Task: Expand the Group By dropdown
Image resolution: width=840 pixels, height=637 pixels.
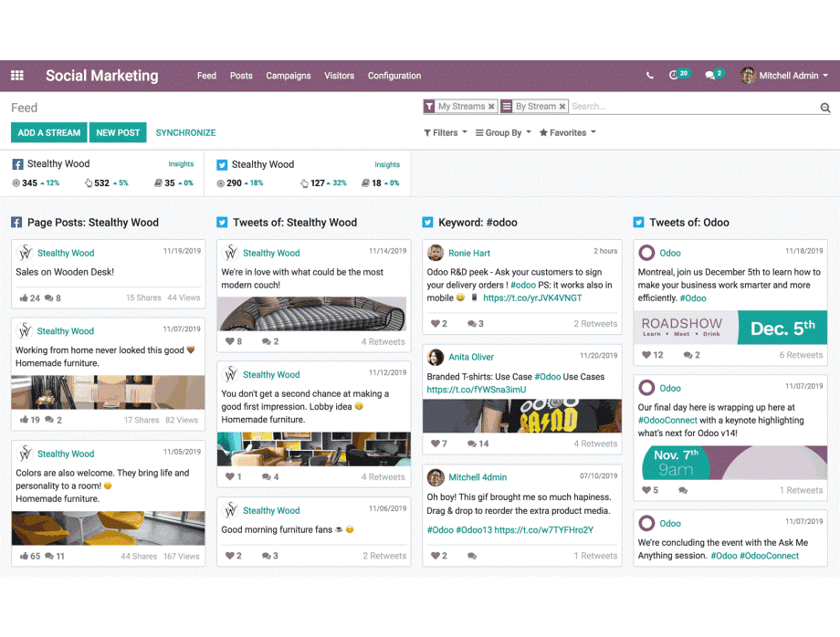Action: 503,132
